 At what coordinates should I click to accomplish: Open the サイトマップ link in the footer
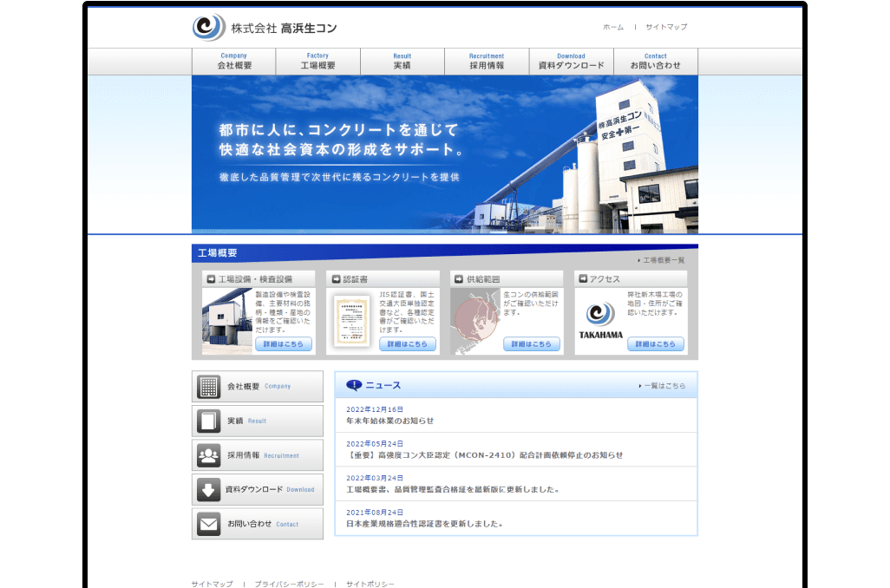point(213,584)
